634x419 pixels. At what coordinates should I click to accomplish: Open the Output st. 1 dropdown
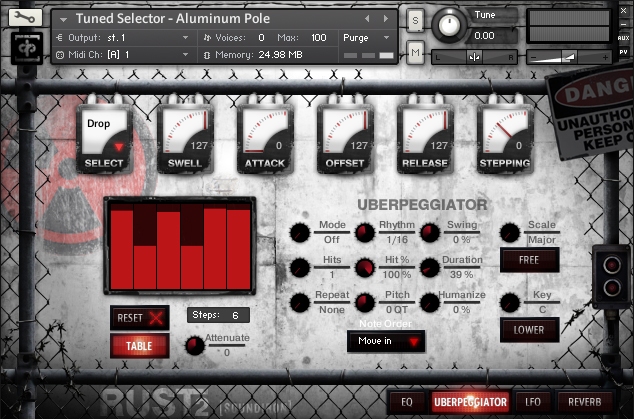pyautogui.click(x=127, y=38)
